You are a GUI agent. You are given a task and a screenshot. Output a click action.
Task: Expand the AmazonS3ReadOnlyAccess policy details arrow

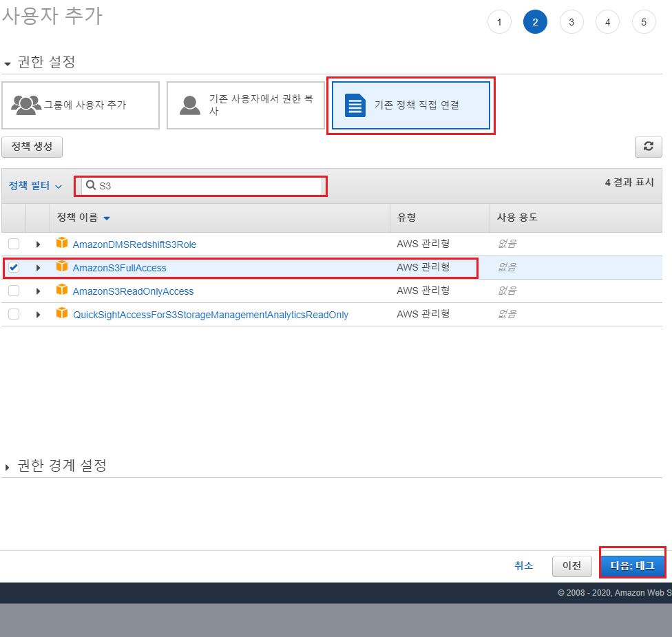coord(38,291)
